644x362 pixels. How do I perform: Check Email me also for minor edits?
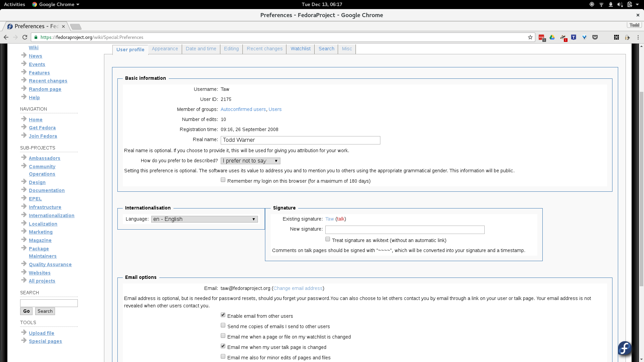coord(223,357)
